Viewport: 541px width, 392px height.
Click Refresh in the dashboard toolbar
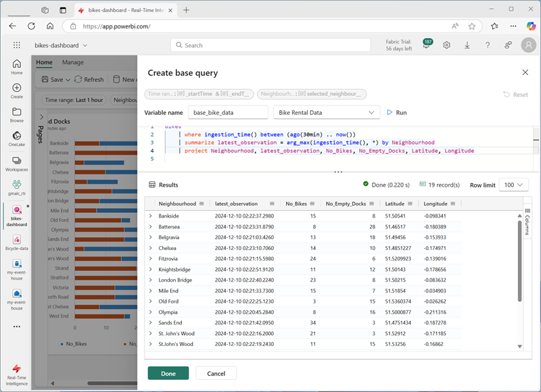click(89, 80)
